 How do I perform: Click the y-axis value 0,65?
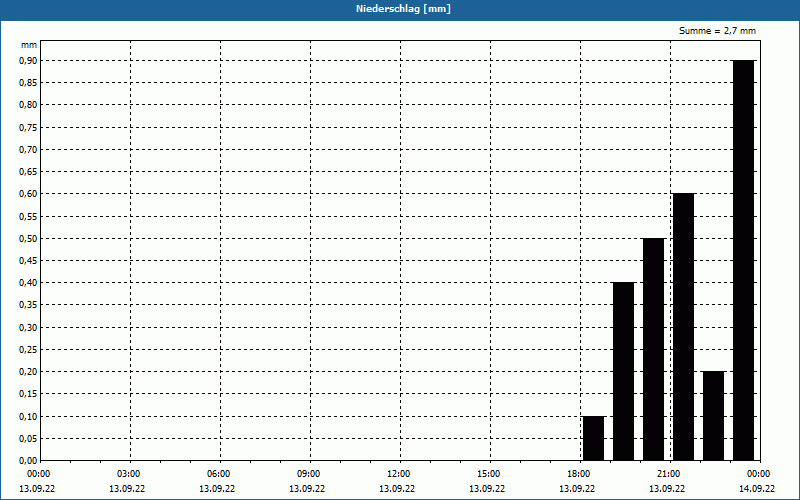tap(28, 171)
